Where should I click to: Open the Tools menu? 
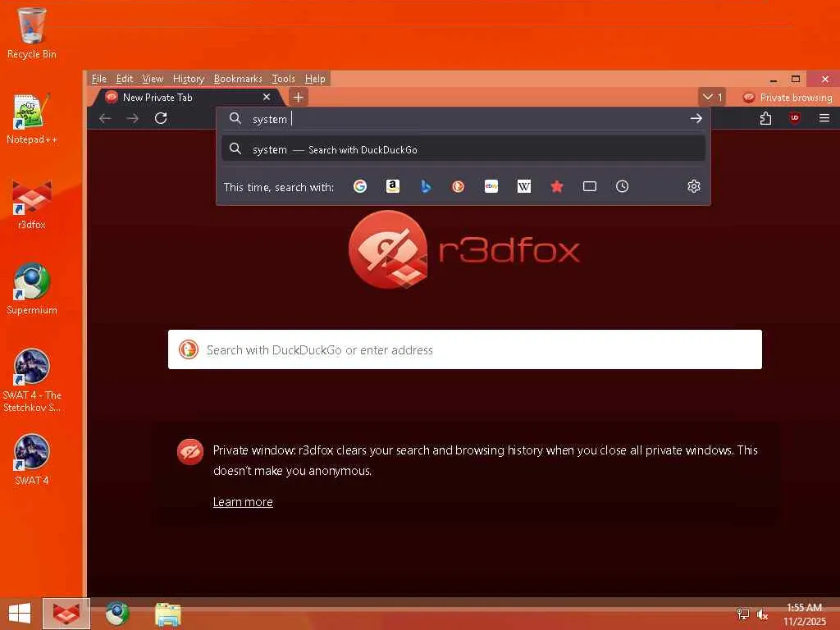tap(283, 79)
